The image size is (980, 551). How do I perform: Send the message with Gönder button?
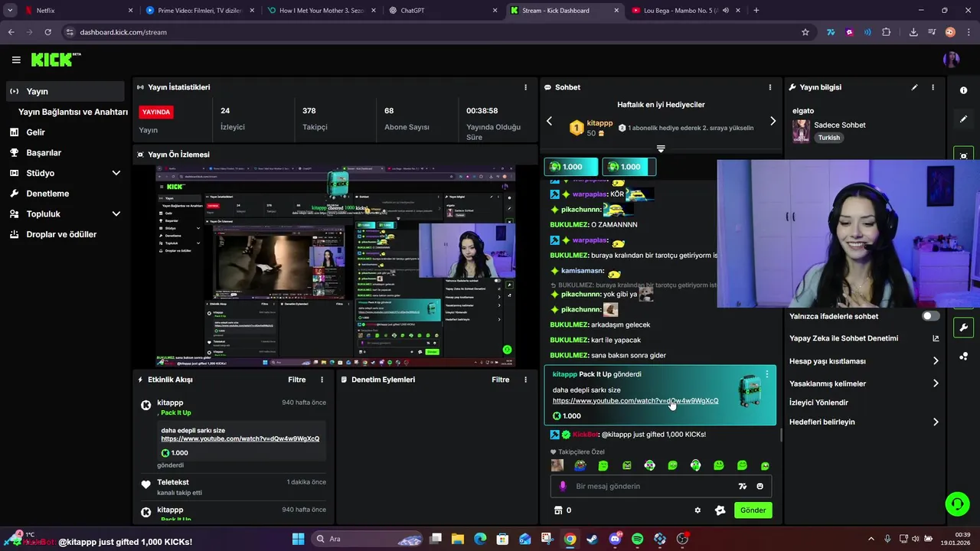click(x=753, y=510)
